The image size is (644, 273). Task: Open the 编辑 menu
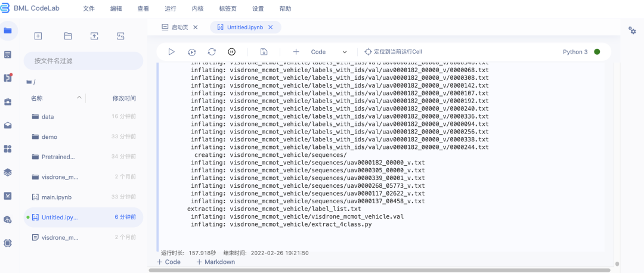116,8
